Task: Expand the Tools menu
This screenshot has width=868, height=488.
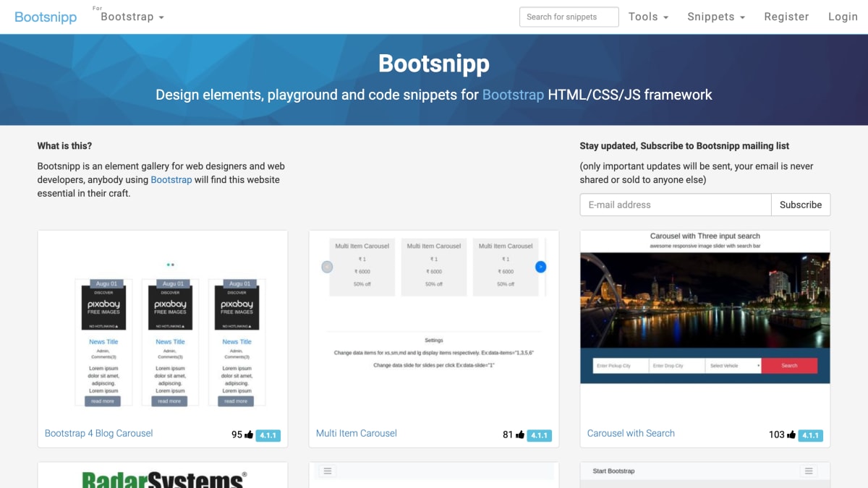Action: coord(648,17)
